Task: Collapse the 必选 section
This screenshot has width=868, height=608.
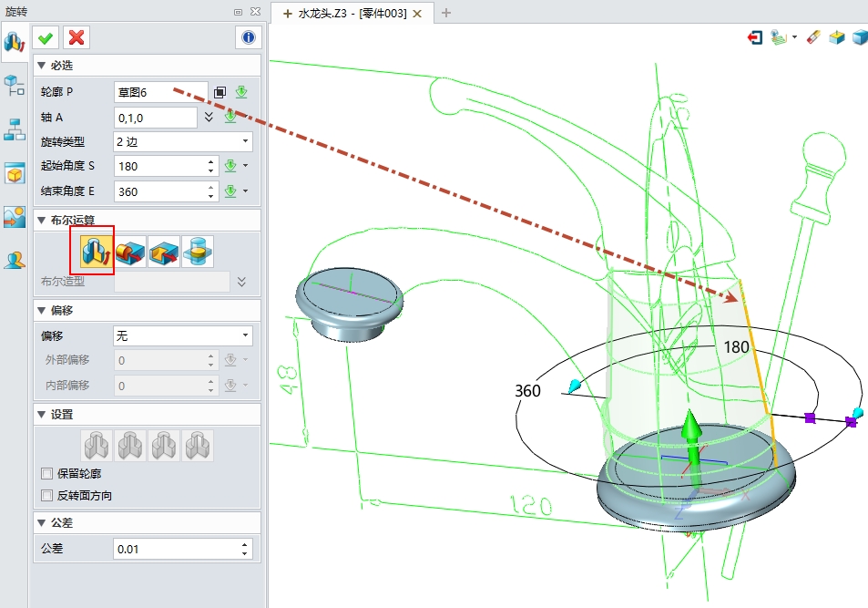Action: pyautogui.click(x=41, y=66)
